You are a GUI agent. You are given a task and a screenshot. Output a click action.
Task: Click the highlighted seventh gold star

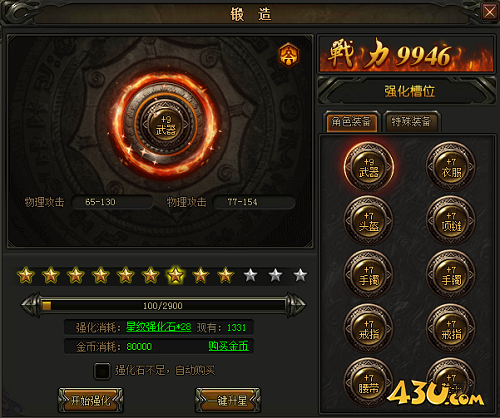click(x=175, y=275)
